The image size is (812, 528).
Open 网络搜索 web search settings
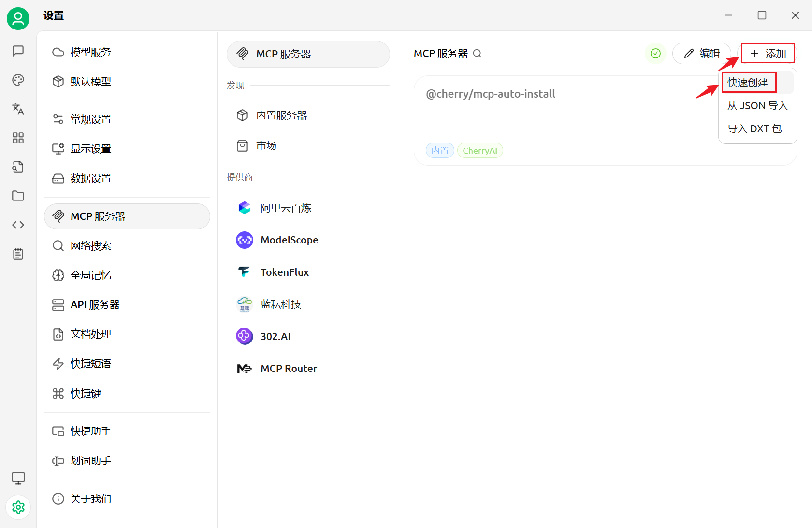(x=127, y=246)
